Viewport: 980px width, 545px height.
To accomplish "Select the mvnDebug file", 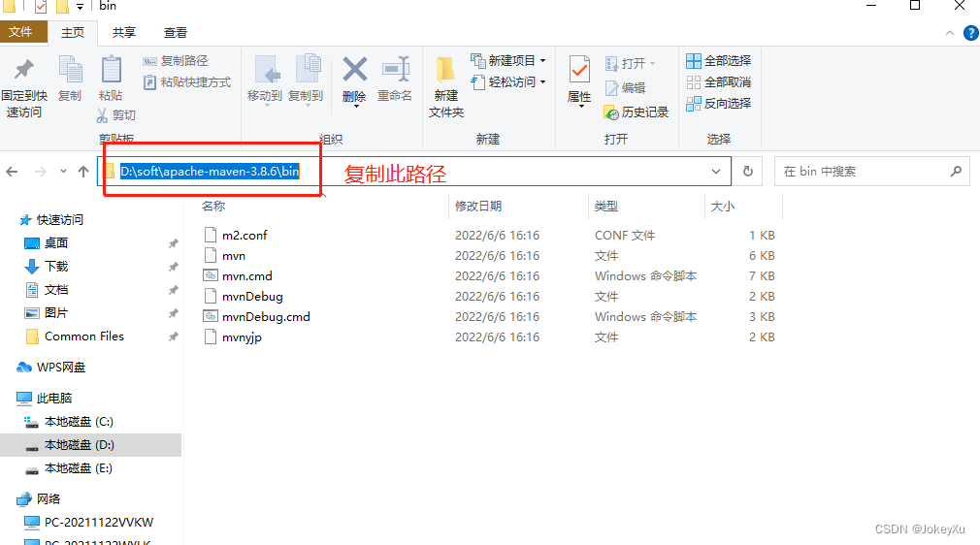I will (x=252, y=296).
